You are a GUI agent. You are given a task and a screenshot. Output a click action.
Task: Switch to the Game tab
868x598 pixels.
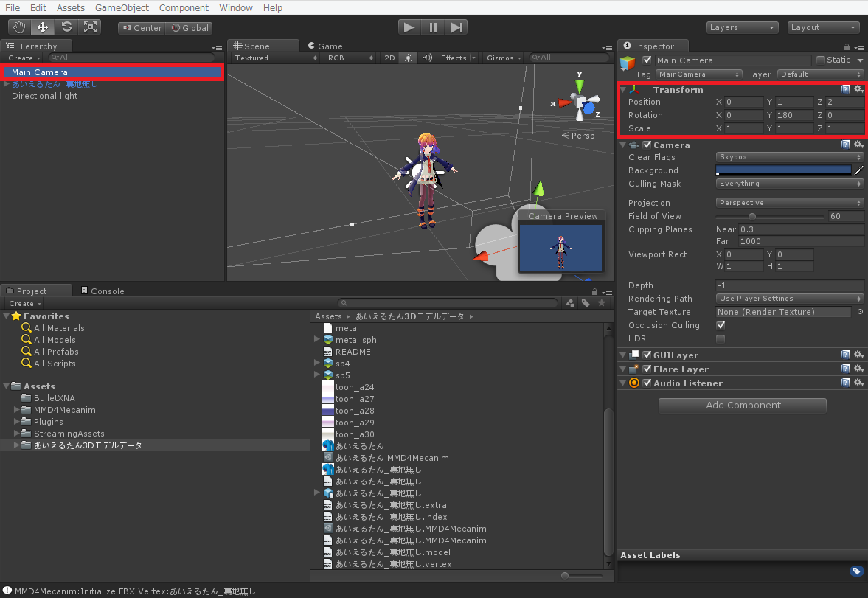click(325, 46)
